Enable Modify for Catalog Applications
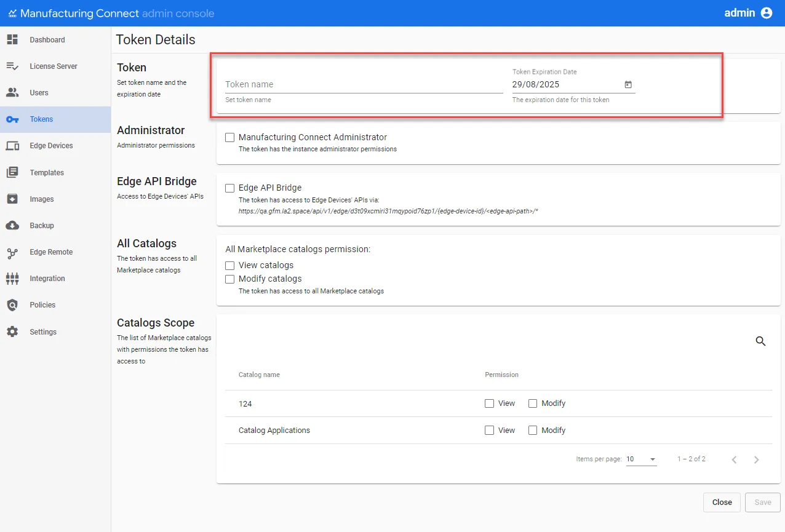The height and width of the screenshot is (532, 785). 533,431
